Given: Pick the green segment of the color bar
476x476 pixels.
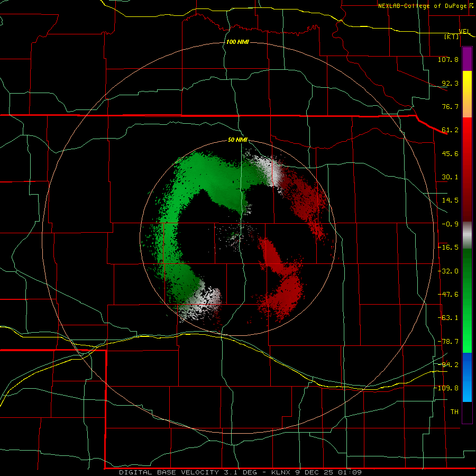Looking at the screenshot, I should 467,300.
